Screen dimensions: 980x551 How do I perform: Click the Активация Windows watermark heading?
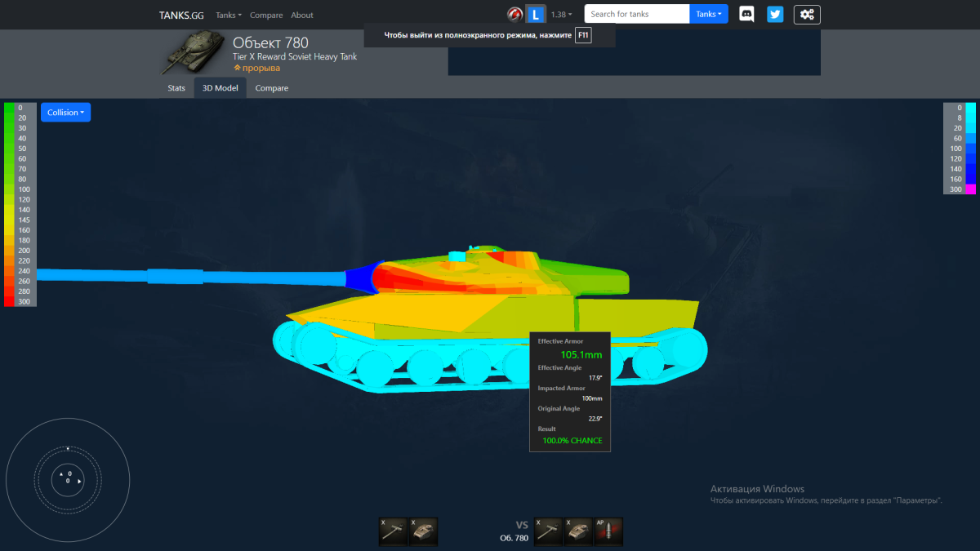coord(757,489)
